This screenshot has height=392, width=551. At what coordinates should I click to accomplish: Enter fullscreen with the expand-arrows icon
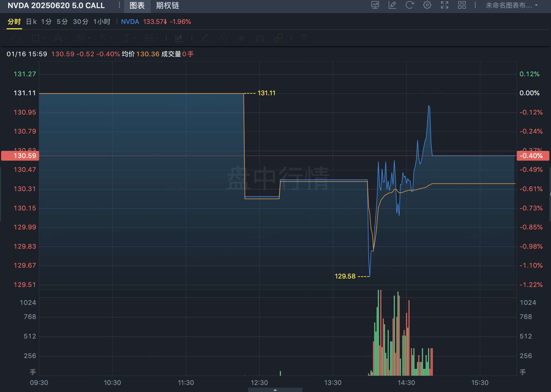point(444,5)
